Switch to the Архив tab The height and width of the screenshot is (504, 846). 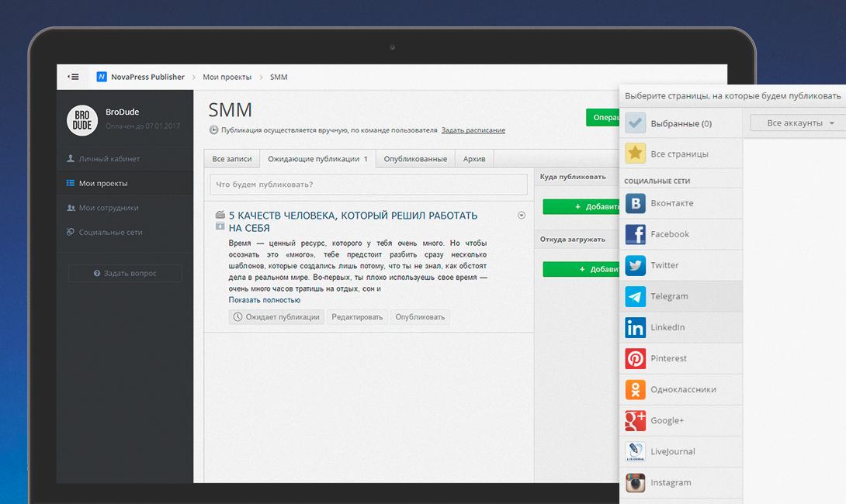(474, 158)
